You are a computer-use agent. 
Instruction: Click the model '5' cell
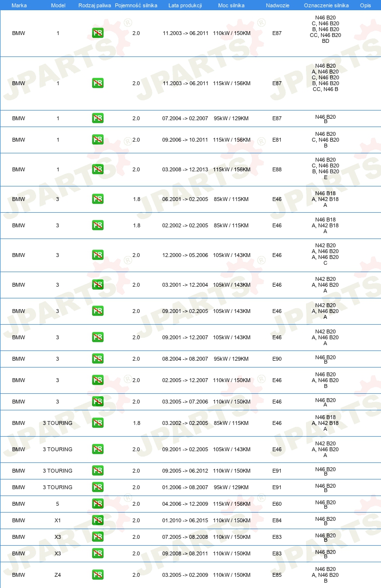tap(57, 504)
